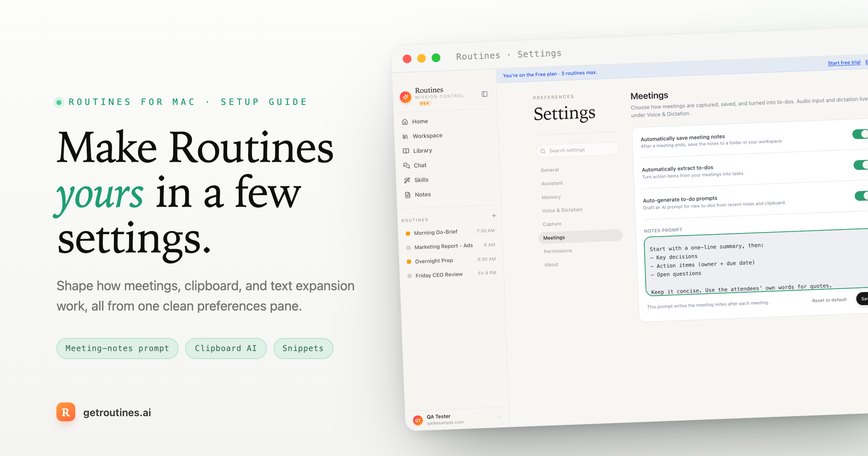Click the orange status dot of Overnight Prep
868x456 pixels.
tap(409, 262)
